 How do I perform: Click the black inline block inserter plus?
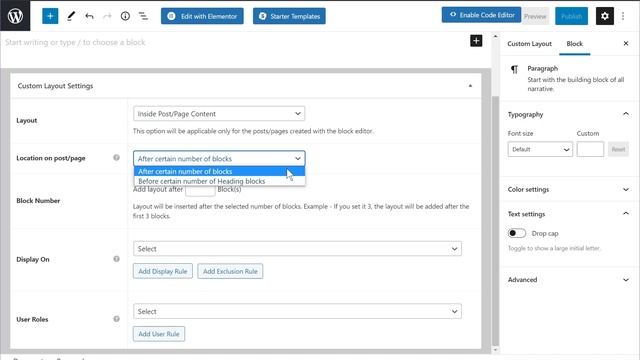click(476, 40)
